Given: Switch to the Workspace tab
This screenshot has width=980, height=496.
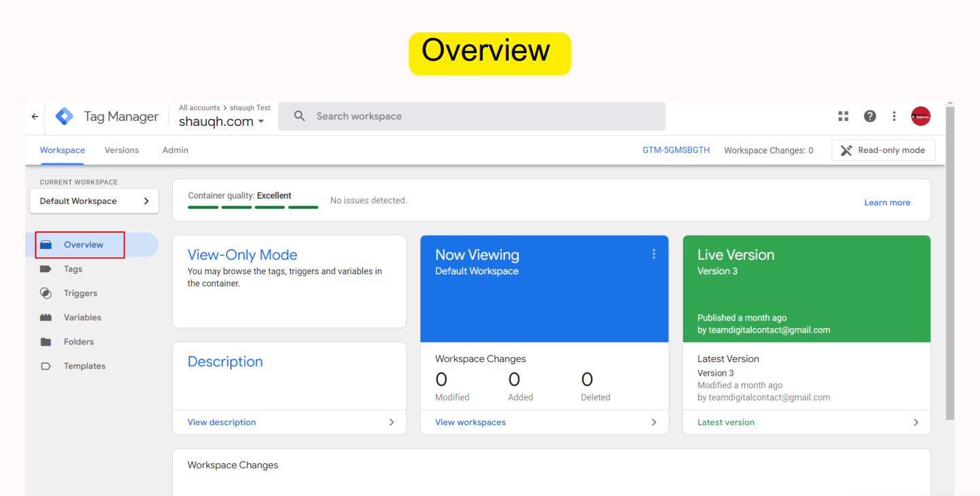Looking at the screenshot, I should click(62, 150).
